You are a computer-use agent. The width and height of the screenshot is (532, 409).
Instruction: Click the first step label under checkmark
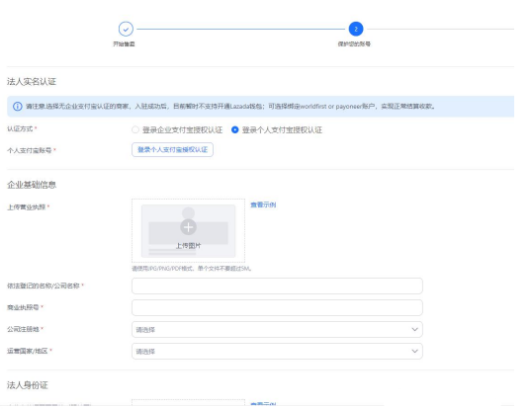(124, 44)
